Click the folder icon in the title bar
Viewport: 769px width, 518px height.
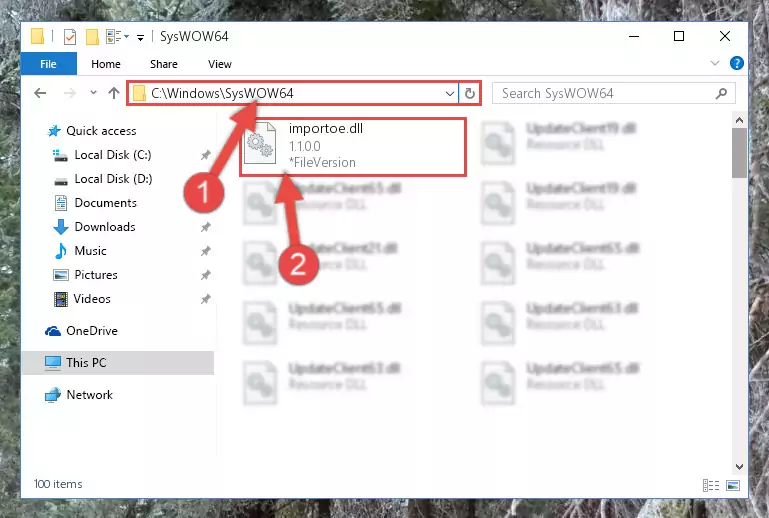37,36
